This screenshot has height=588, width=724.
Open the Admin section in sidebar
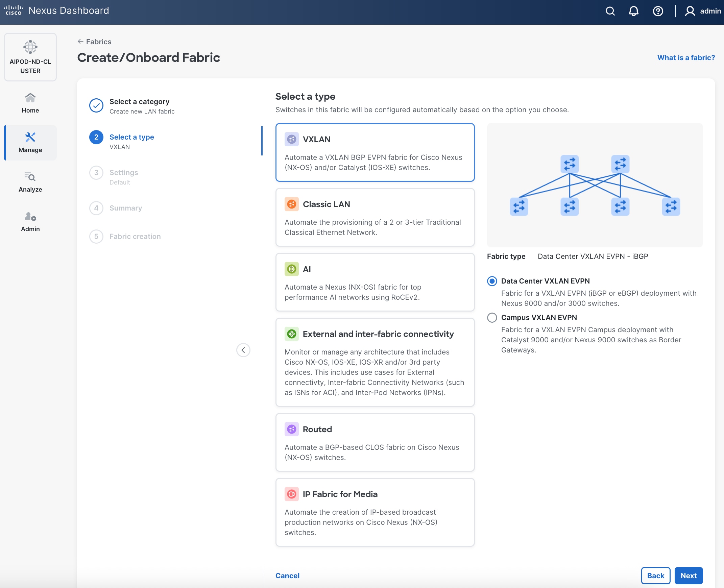(30, 222)
